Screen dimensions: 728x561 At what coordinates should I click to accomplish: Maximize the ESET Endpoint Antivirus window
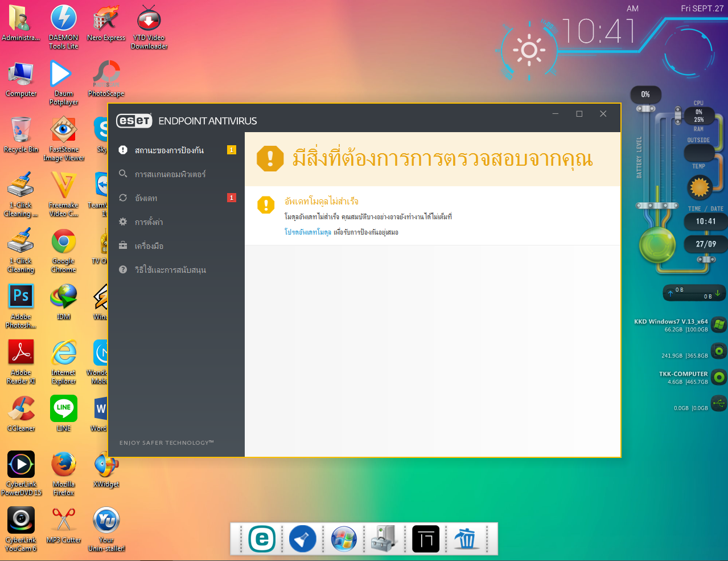579,114
